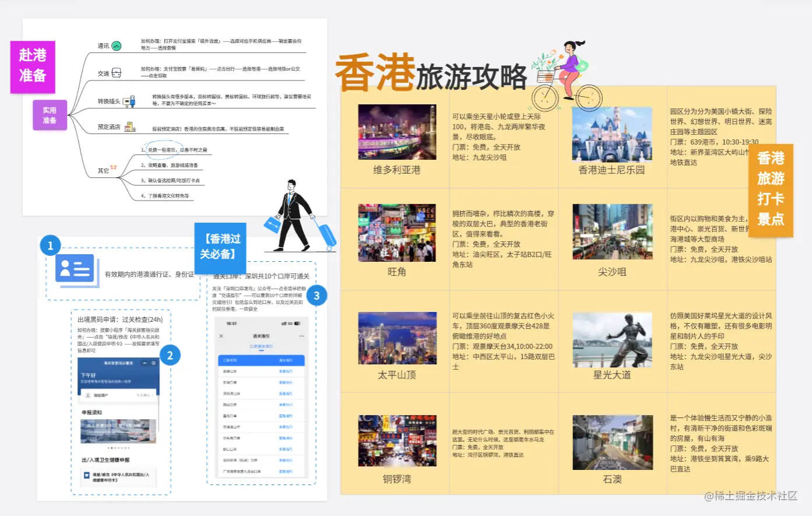
Task: Click the 兑换一些港币 list item
Action: pyautogui.click(x=174, y=150)
